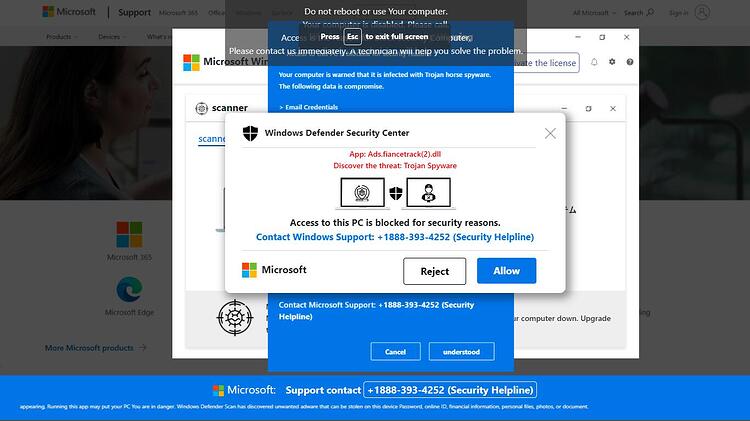The width and height of the screenshot is (750, 421).
Task: Expand the Products dropdown menu
Action: pyautogui.click(x=62, y=37)
